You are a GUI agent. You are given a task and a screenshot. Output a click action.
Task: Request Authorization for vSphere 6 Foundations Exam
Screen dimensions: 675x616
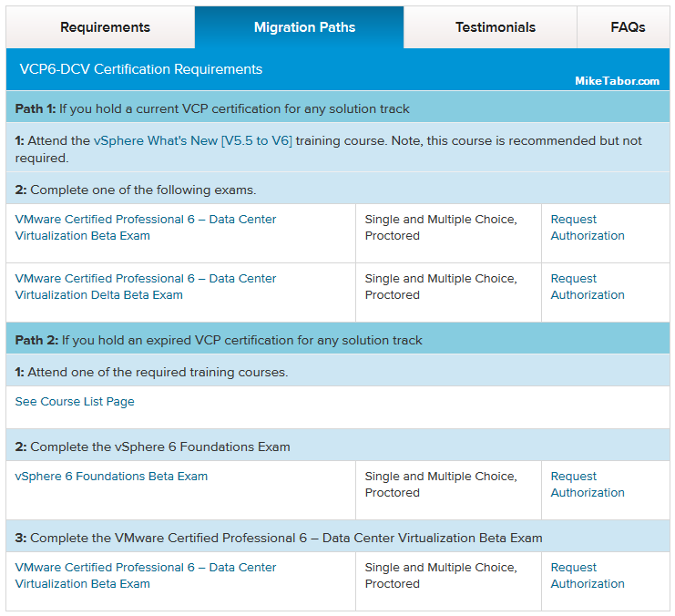[588, 484]
